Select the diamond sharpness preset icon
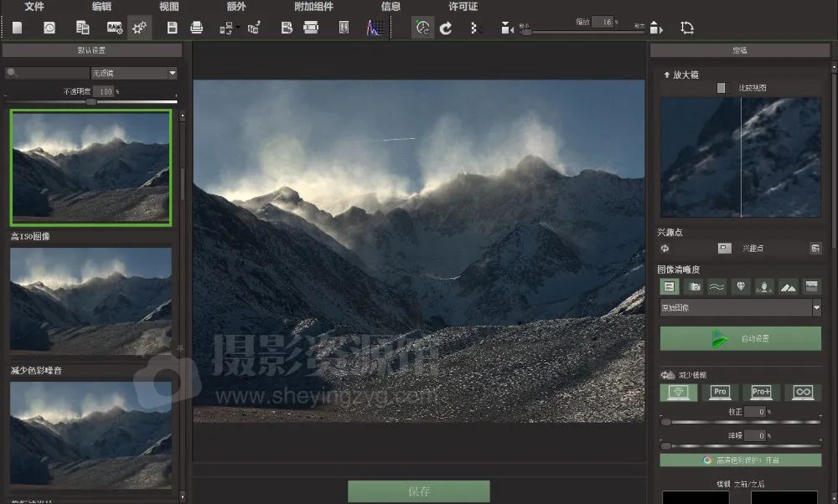The image size is (838, 504). (740, 287)
